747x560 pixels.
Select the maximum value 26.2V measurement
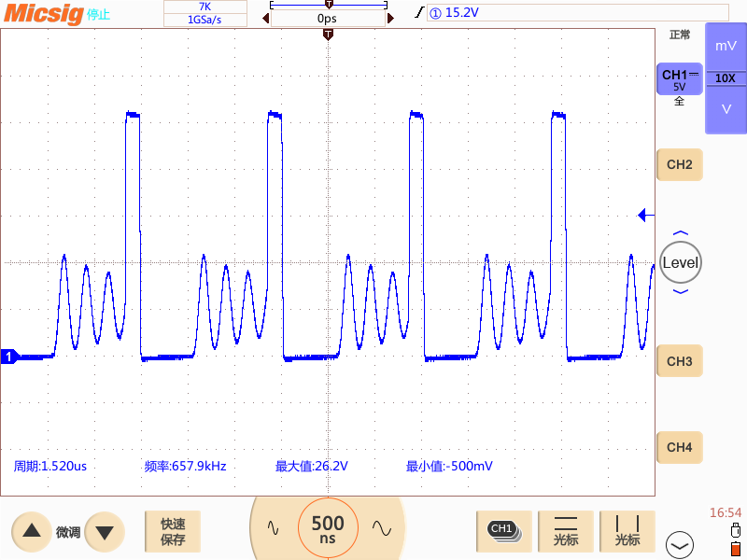point(312,466)
